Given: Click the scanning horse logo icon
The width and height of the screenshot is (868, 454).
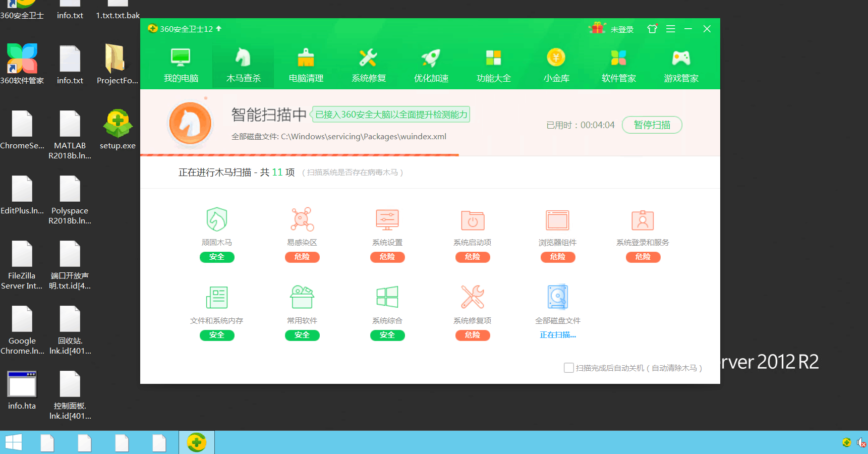Looking at the screenshot, I should 190,124.
